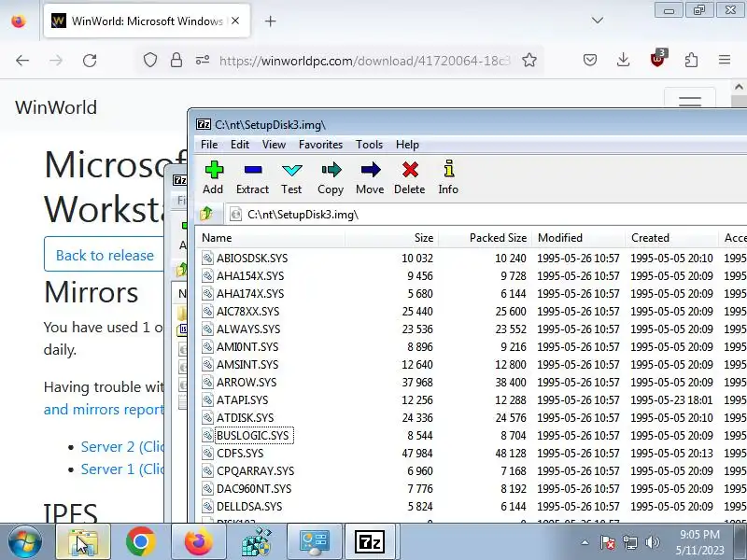Viewport: 747px width, 560px height.
Task: Click the Copy toolbar button in 7-Zip
Action: pyautogui.click(x=331, y=177)
